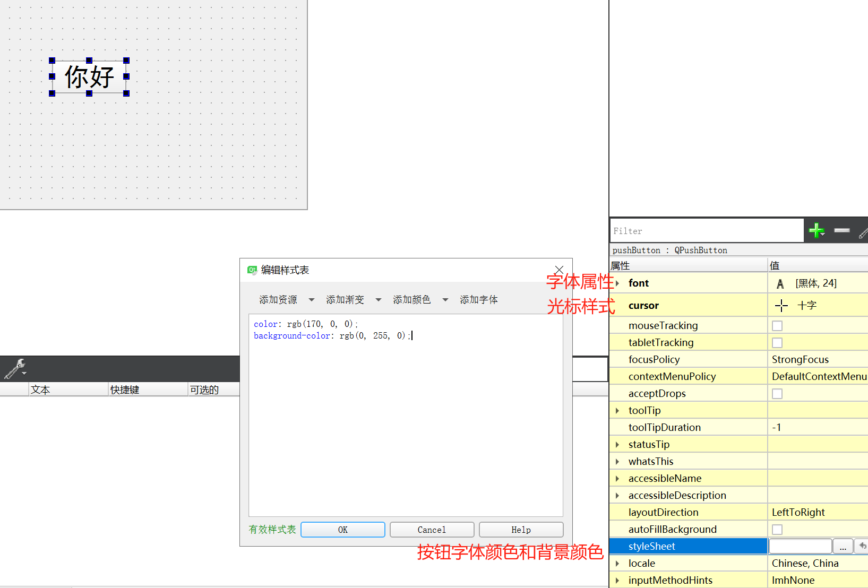The height and width of the screenshot is (588, 868).
Task: Open the wrench configure menu in action editor
Action: [x=15, y=369]
